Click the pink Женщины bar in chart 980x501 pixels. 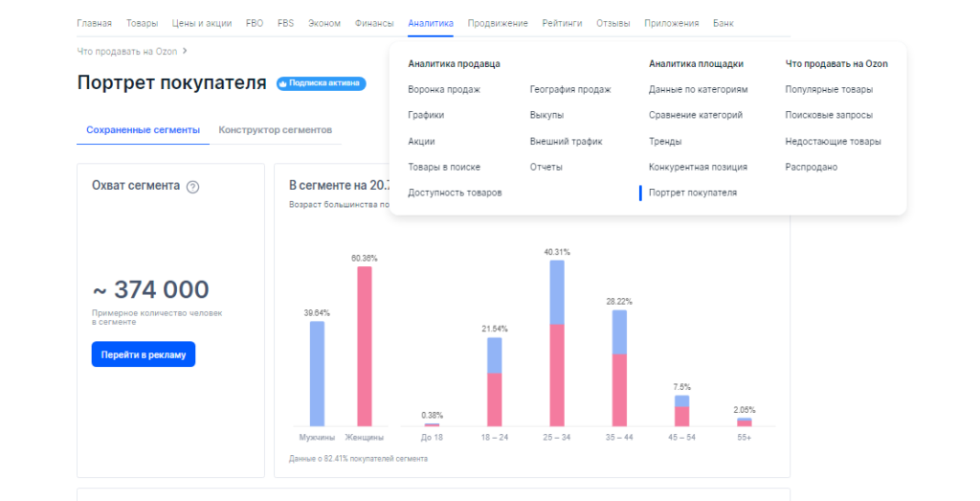point(365,345)
